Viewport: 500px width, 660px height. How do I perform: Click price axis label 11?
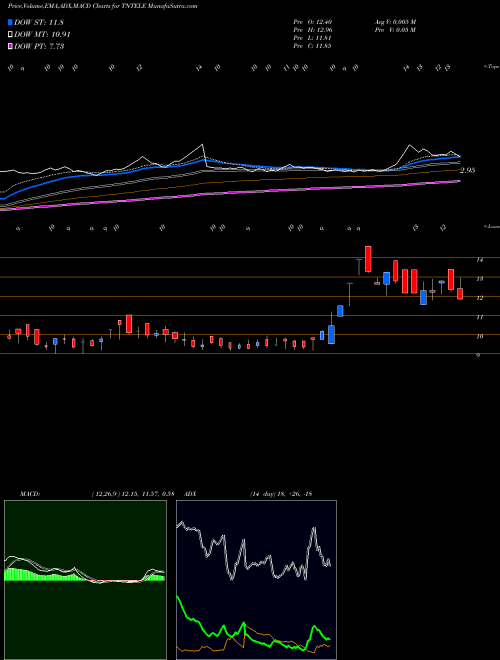[479, 317]
